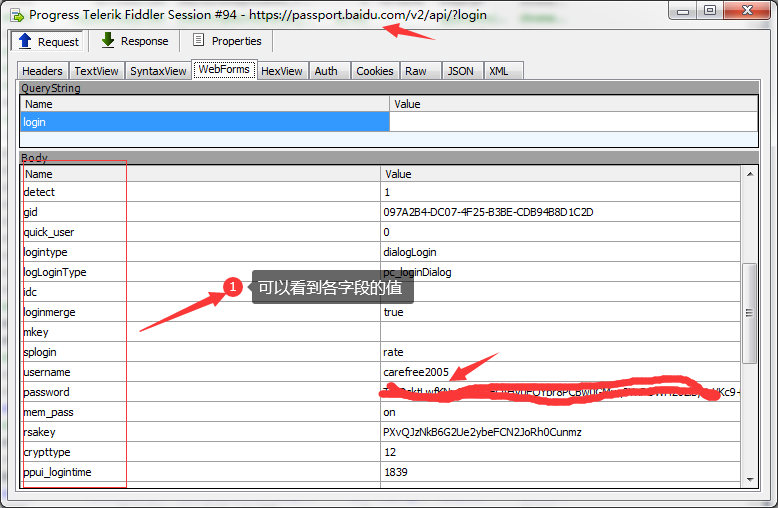
Task: Click the gid value 097A2B4-DC07-4F25-B3BE-CDB94B8D1C2D
Action: pos(488,212)
